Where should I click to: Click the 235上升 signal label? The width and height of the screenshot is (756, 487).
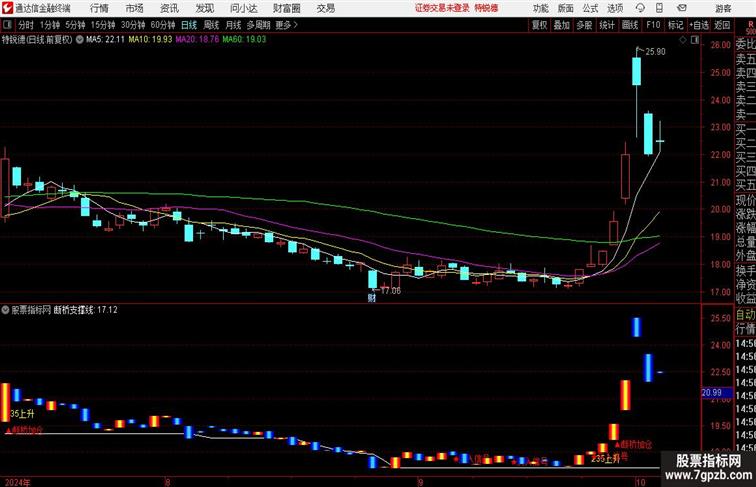[x=606, y=459]
